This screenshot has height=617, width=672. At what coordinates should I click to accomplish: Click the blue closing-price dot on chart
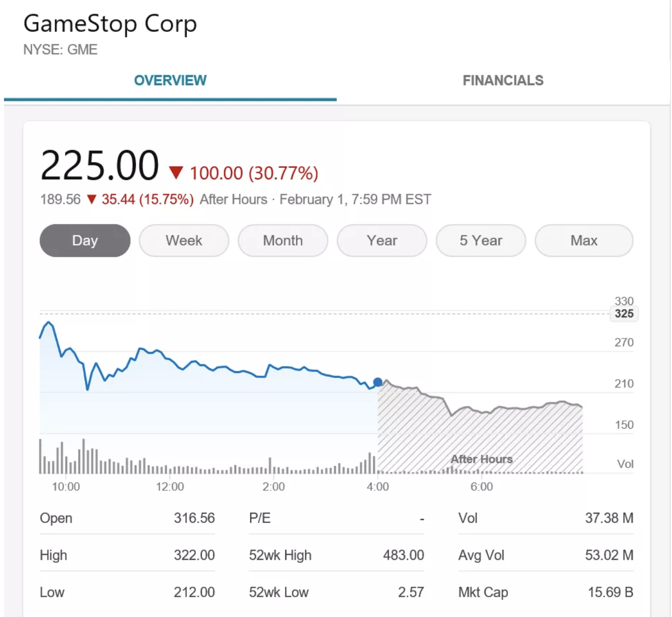(378, 382)
